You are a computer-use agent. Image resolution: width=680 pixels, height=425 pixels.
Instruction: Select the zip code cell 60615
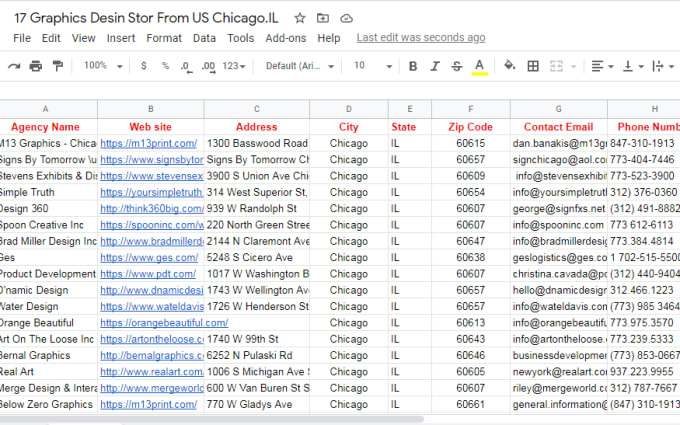(x=471, y=144)
